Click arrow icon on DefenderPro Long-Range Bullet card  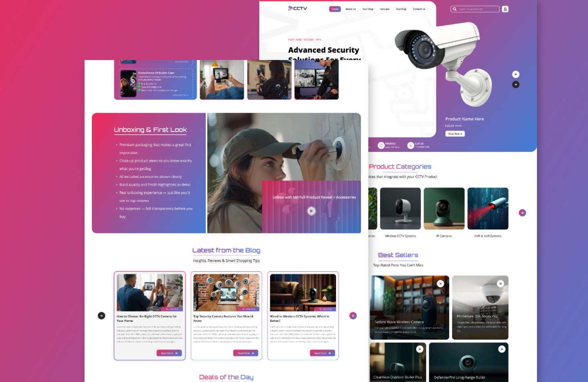502,349
